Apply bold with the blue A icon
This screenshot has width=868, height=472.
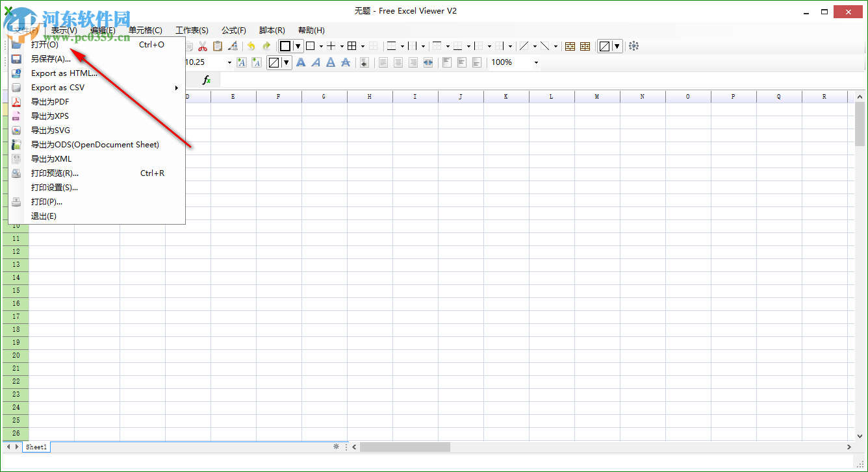[x=300, y=62]
